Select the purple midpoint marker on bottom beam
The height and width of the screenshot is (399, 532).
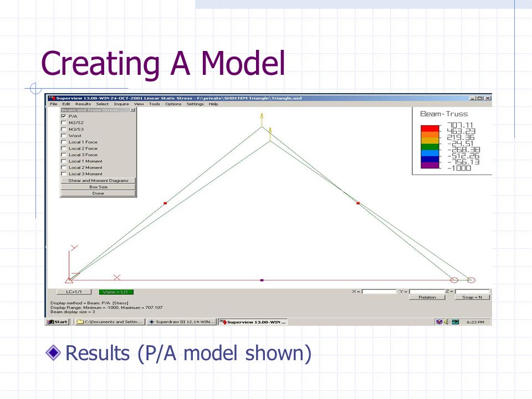click(262, 280)
